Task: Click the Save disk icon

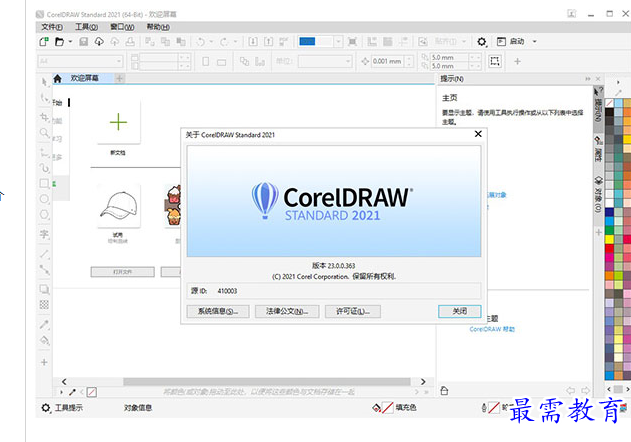Action: coord(83,41)
